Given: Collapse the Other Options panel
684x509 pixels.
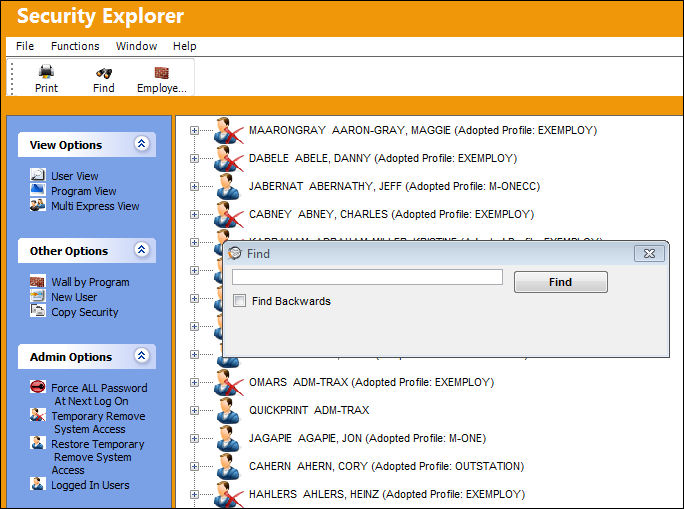Looking at the screenshot, I should [x=141, y=249].
